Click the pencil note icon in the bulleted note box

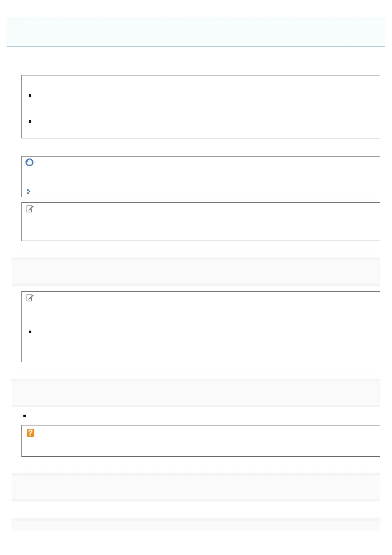tap(30, 298)
